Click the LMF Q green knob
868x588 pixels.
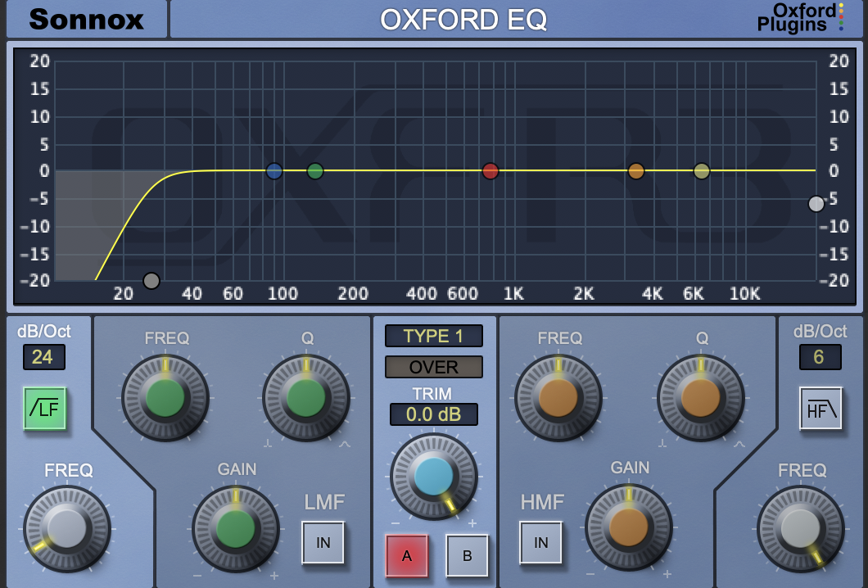(x=306, y=398)
